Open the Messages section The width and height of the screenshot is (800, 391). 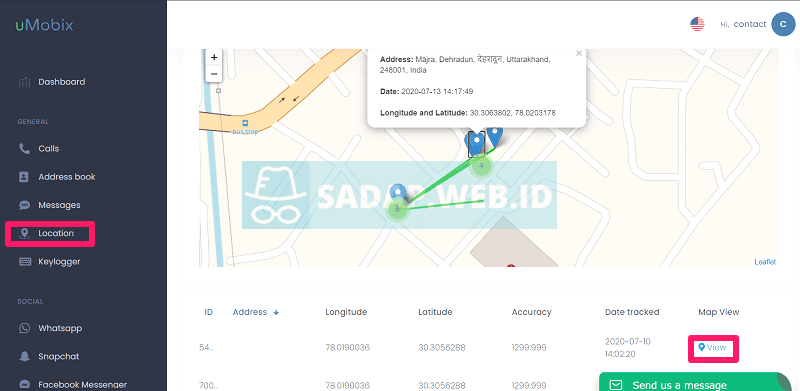[x=59, y=205]
